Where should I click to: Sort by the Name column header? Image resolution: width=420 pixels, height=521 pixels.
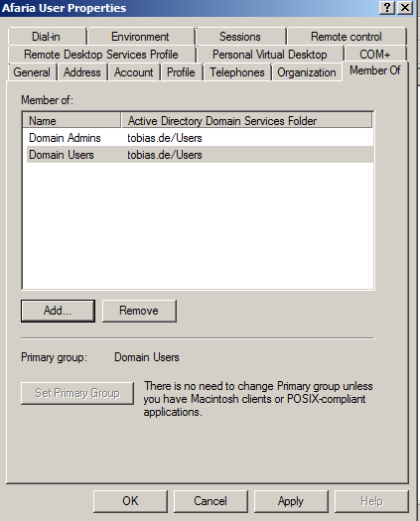click(71, 121)
